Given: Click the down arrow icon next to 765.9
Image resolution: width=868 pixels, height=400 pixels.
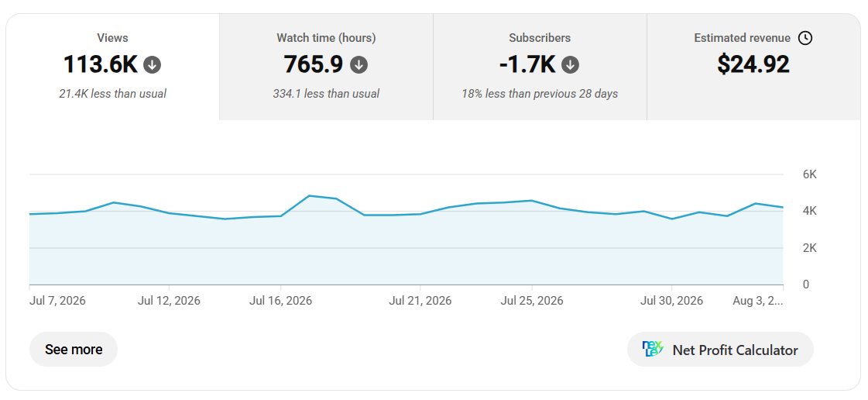Looking at the screenshot, I should (359, 65).
